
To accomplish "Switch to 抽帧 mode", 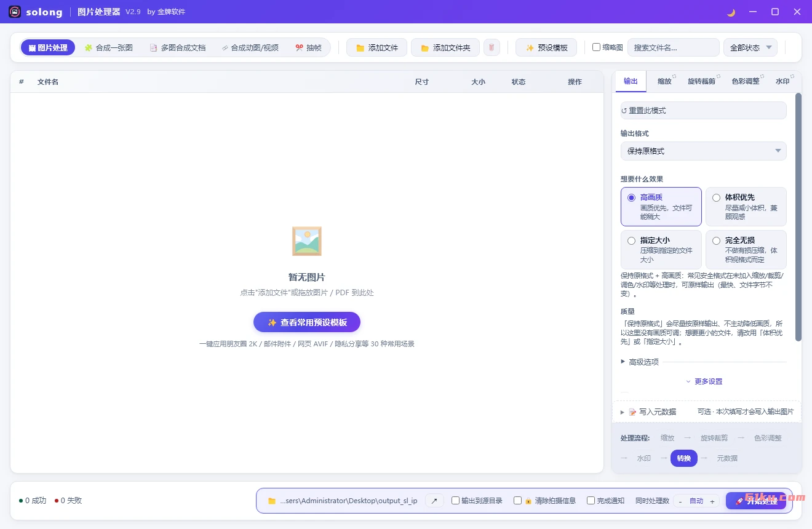I will point(308,47).
